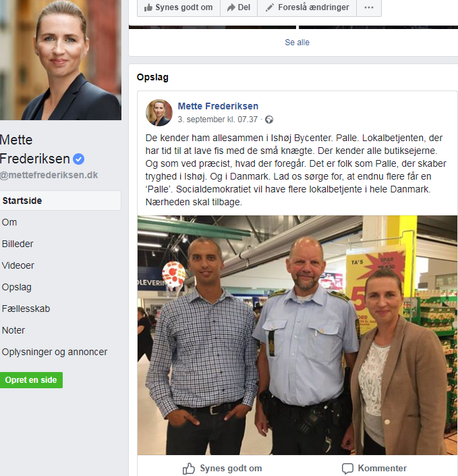Open Videoer from the sidebar
The height and width of the screenshot is (476, 458).
pos(18,265)
